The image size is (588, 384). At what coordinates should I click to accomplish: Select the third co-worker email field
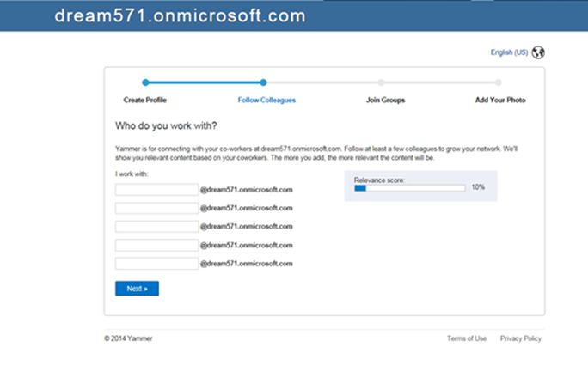[156, 226]
